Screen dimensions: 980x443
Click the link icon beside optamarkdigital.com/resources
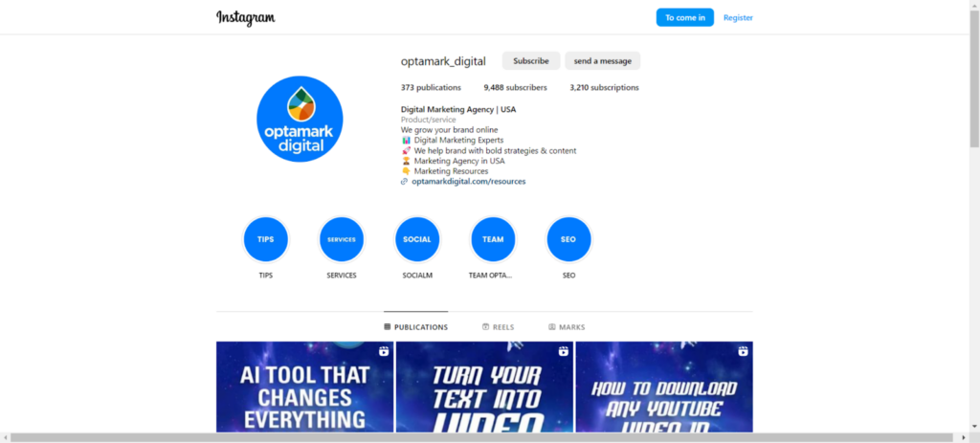pos(404,181)
